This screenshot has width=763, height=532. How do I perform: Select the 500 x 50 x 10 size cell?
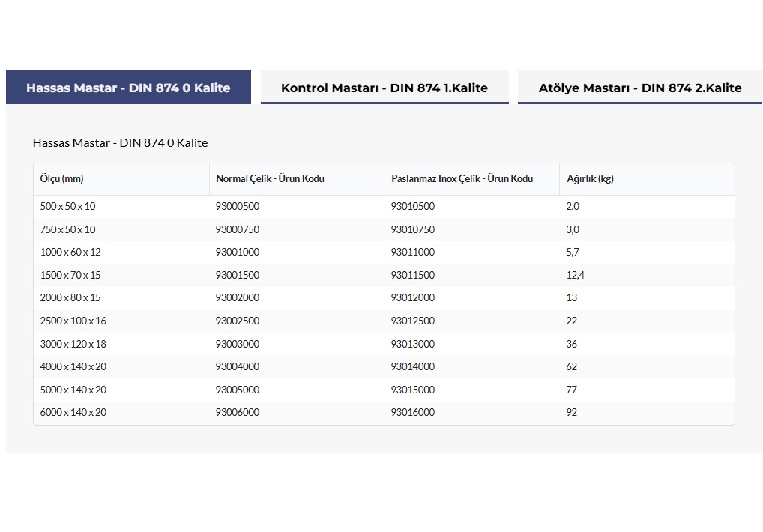(67, 207)
